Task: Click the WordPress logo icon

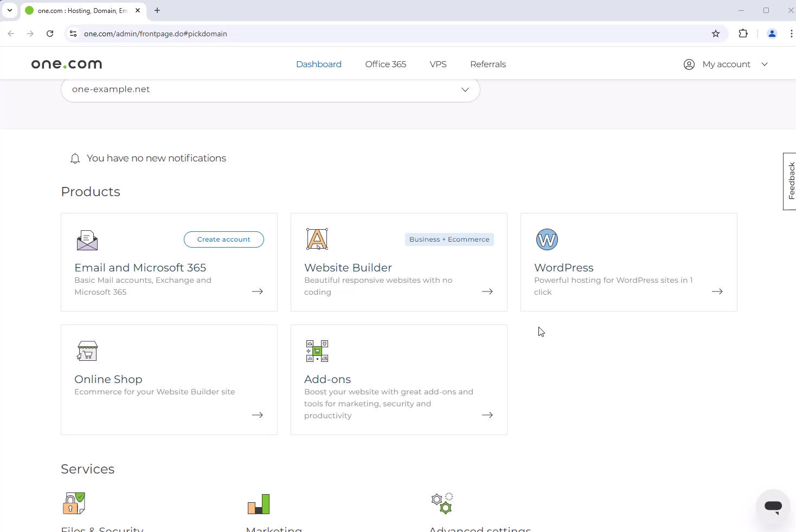Action: (x=547, y=239)
